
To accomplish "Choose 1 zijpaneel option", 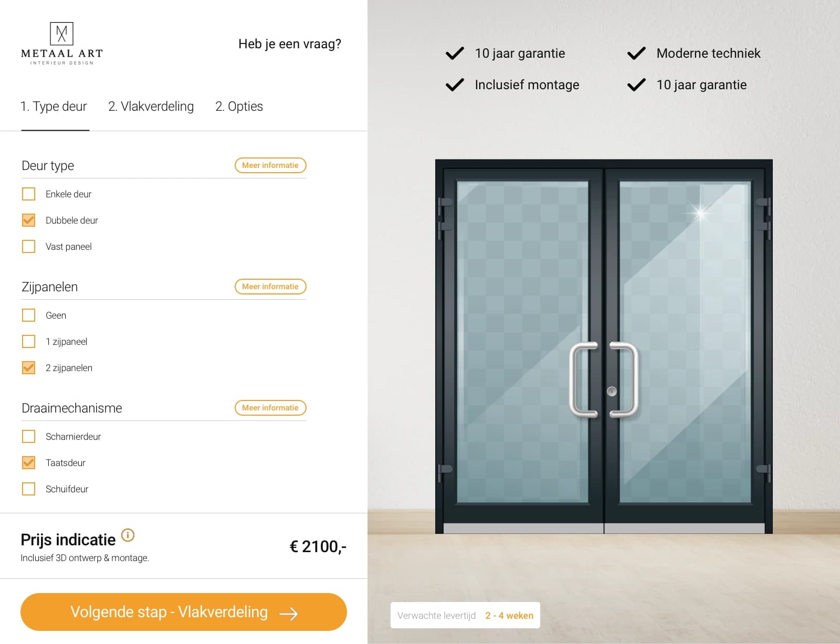I will 28,341.
